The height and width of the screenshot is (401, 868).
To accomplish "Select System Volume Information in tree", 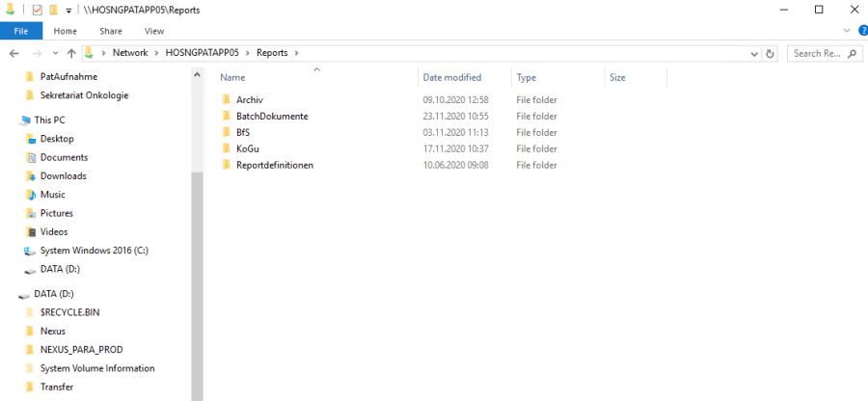I will click(97, 368).
